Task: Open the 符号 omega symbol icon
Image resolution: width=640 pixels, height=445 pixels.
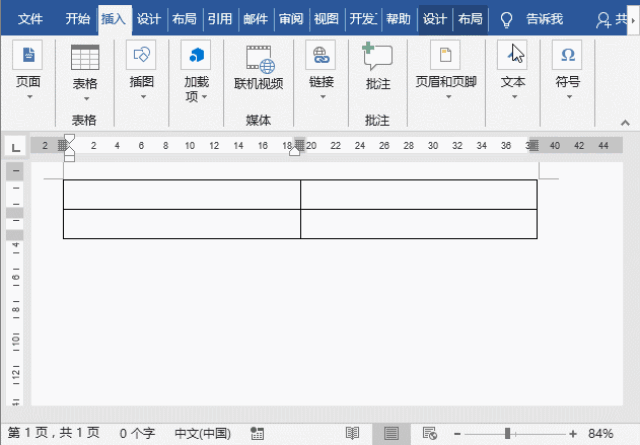Action: pyautogui.click(x=567, y=55)
